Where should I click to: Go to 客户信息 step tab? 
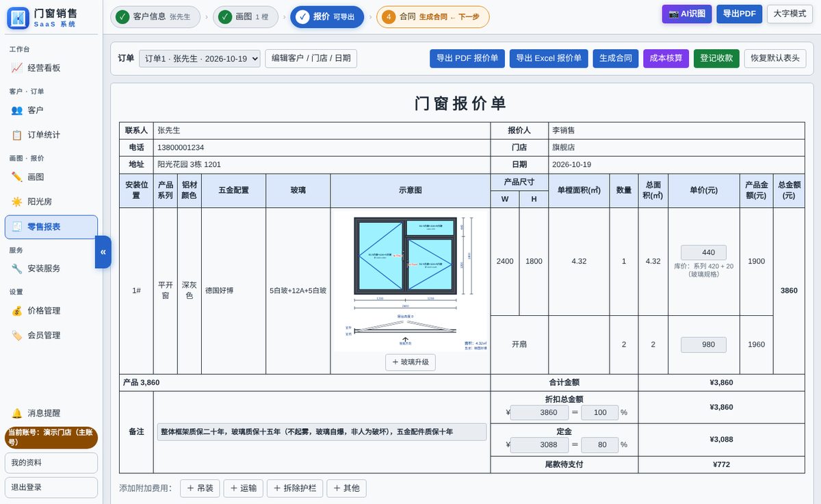(x=155, y=16)
